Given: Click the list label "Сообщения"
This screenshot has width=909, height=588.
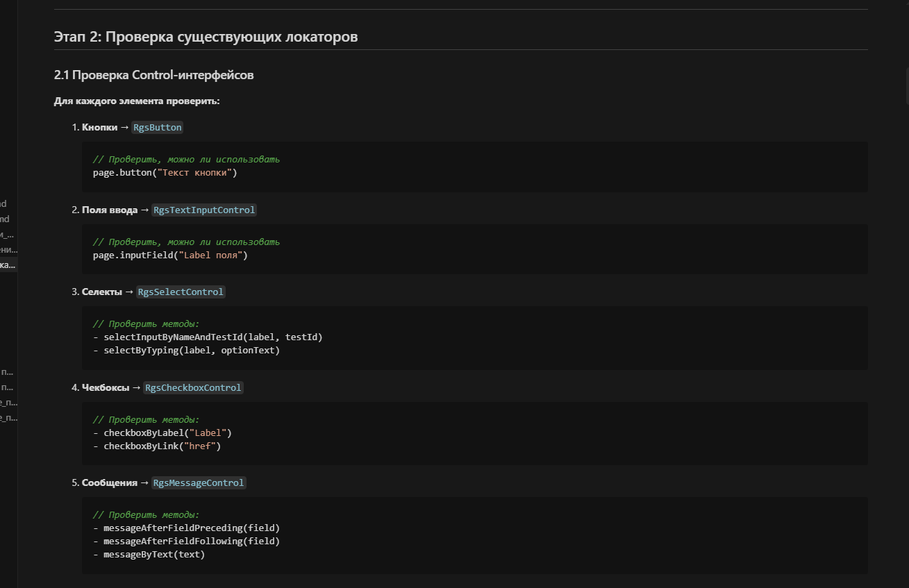Looking at the screenshot, I should click(x=110, y=483).
